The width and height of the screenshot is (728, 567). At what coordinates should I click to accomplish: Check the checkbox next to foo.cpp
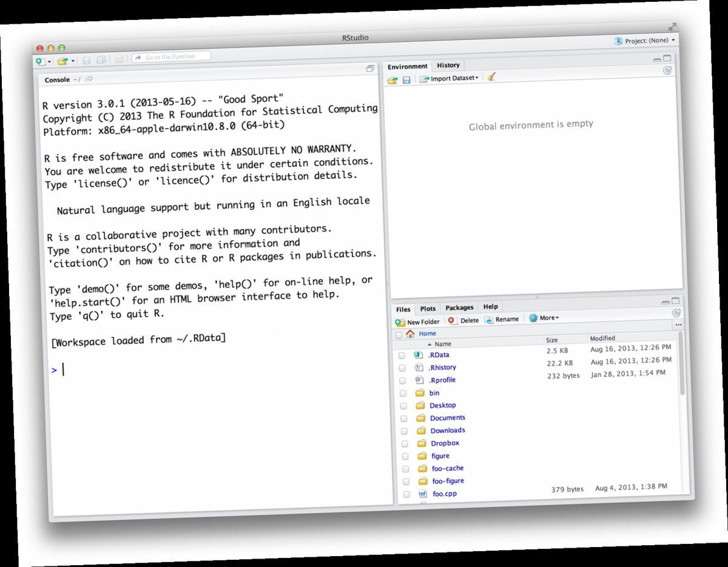point(406,494)
